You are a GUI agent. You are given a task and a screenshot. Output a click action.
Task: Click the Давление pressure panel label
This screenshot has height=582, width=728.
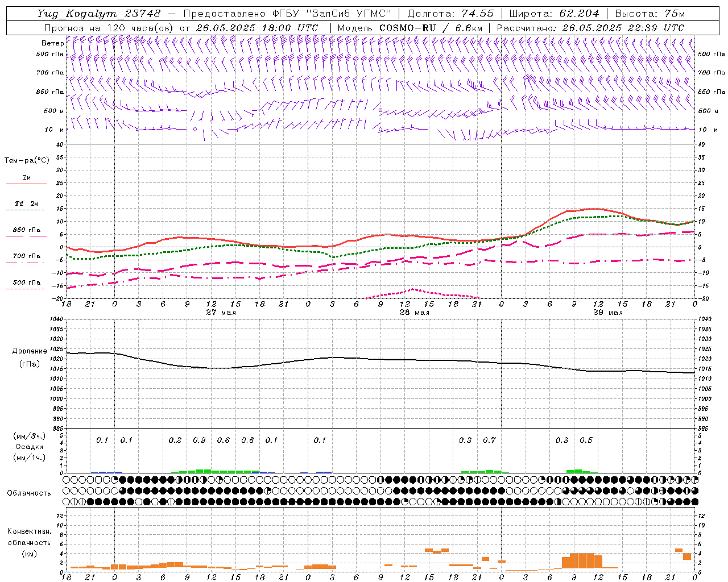[30, 351]
